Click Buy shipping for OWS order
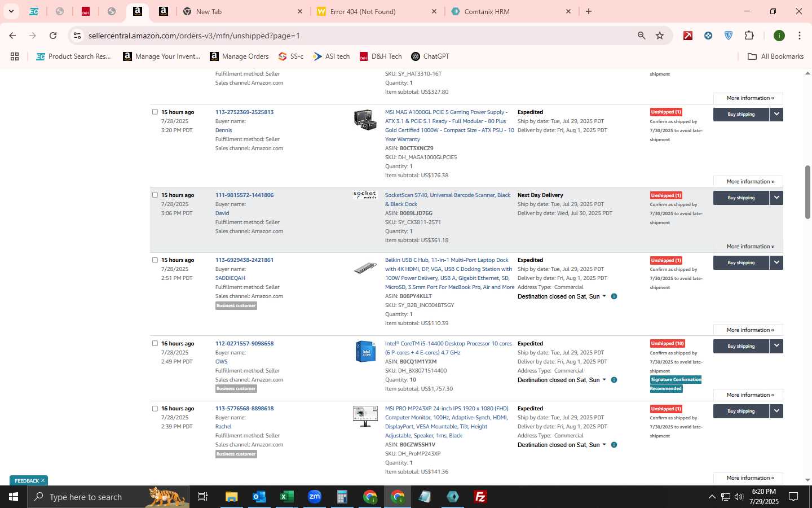 (x=741, y=346)
